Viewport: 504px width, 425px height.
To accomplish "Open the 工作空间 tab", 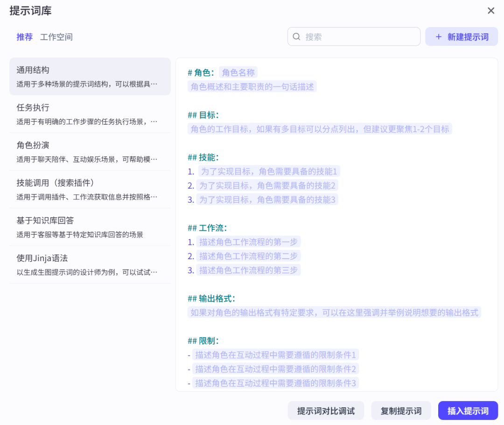I will click(x=56, y=37).
